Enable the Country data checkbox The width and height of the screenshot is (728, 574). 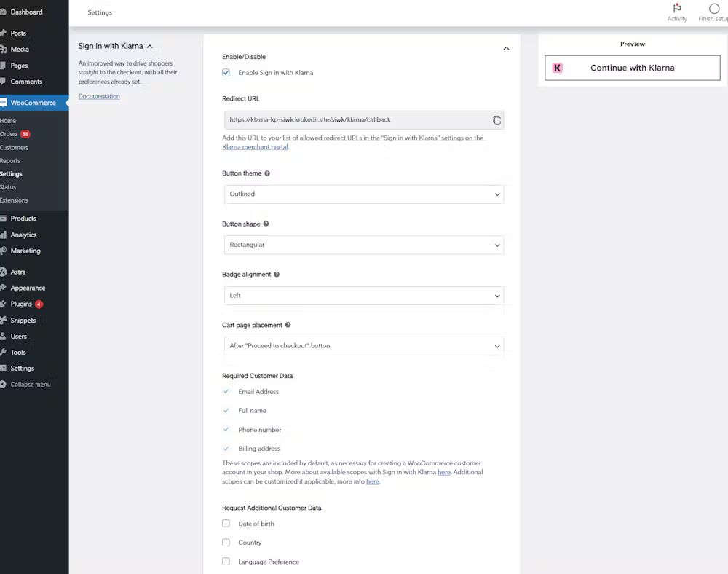(226, 543)
